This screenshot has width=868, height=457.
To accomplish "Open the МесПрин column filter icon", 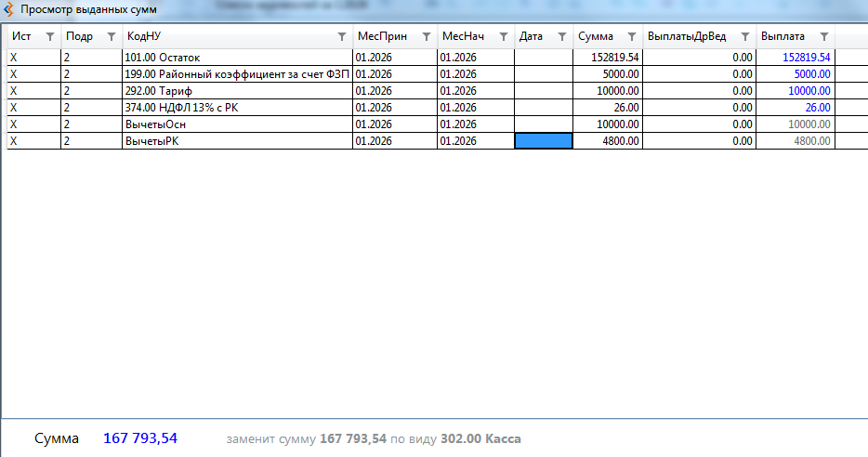I will pyautogui.click(x=426, y=37).
